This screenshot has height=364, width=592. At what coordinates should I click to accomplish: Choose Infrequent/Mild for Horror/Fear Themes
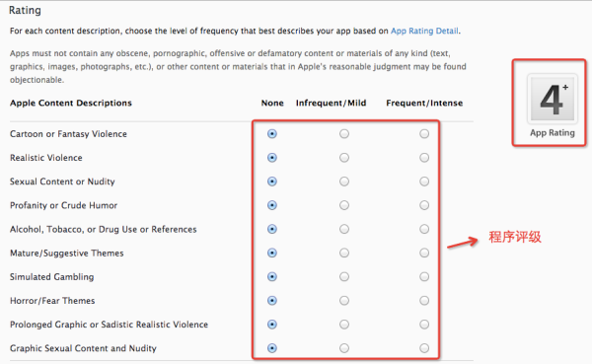pos(344,300)
